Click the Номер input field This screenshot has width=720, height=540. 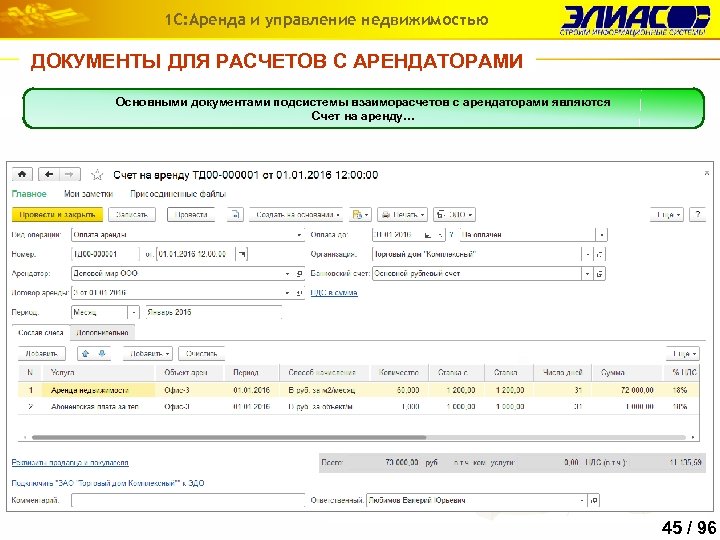click(x=105, y=254)
